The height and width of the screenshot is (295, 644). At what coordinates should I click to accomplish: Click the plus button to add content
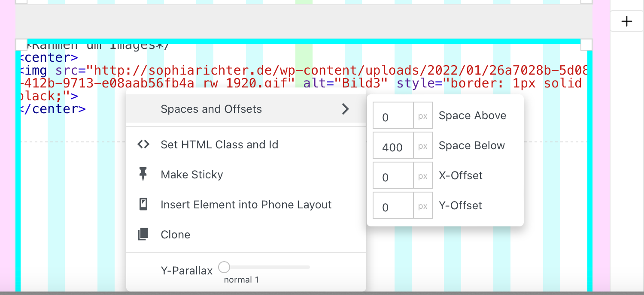point(627,21)
